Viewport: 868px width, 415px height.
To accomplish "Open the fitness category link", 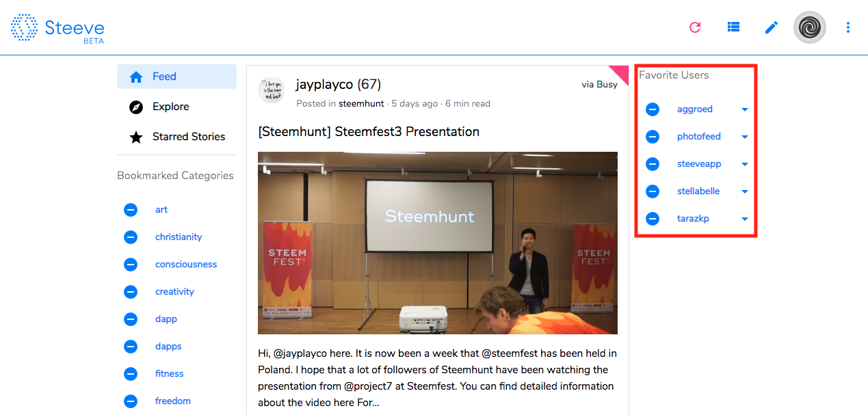I will (170, 374).
